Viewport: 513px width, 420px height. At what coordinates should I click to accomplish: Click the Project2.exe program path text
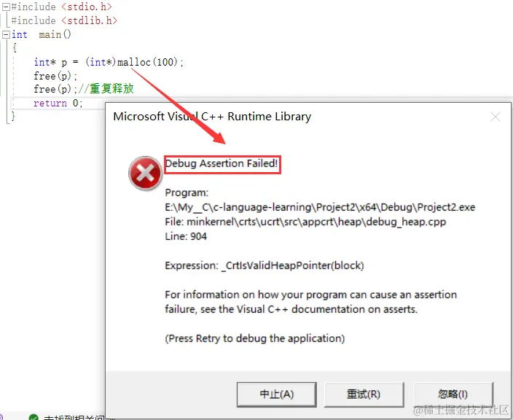point(320,207)
